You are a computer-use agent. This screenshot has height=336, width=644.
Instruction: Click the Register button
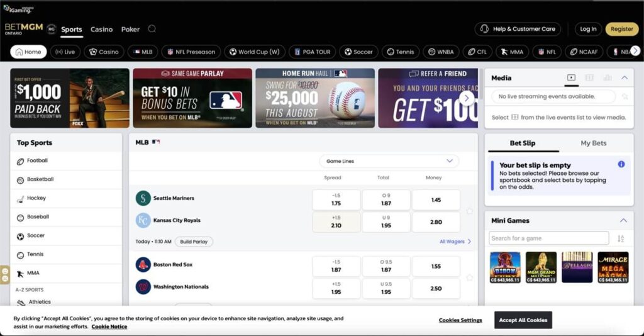tap(621, 29)
